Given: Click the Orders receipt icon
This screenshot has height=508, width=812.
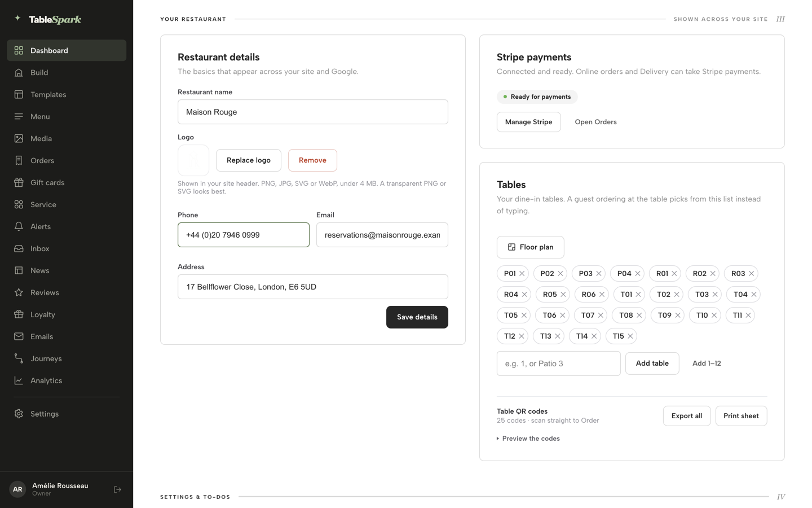Looking at the screenshot, I should 19,160.
